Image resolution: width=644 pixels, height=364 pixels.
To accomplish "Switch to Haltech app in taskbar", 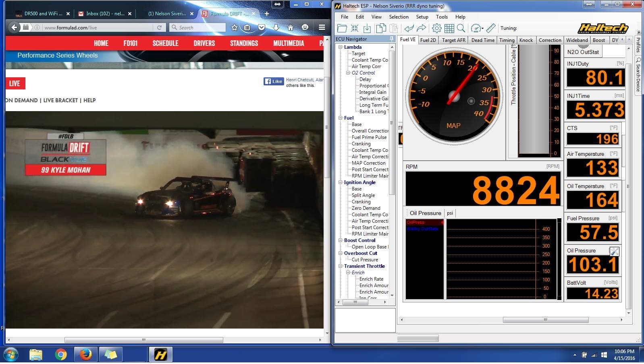I will tap(160, 355).
